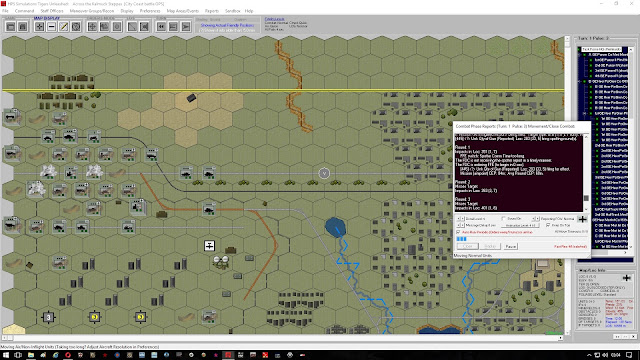Click the black plus icon in Map/Loc Info
640x360 pixels.
coord(627,278)
